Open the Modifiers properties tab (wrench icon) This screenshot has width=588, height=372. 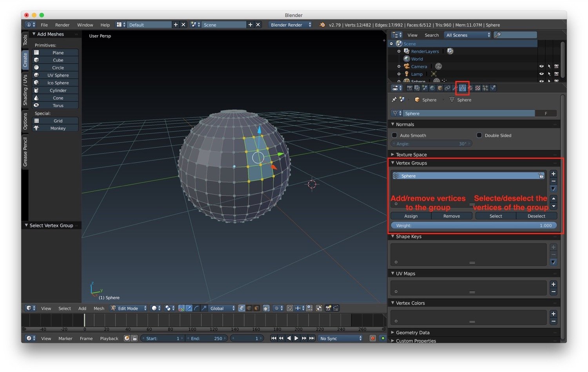(x=455, y=88)
